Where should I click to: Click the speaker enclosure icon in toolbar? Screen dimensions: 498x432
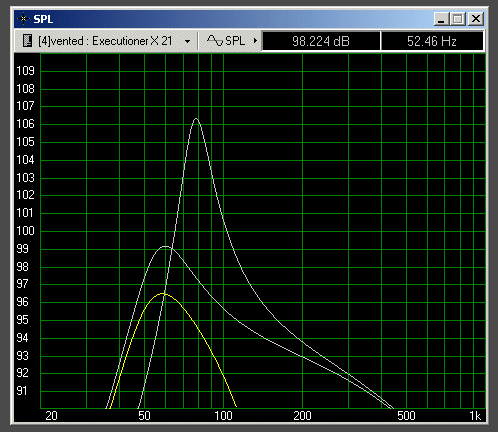(x=28, y=41)
